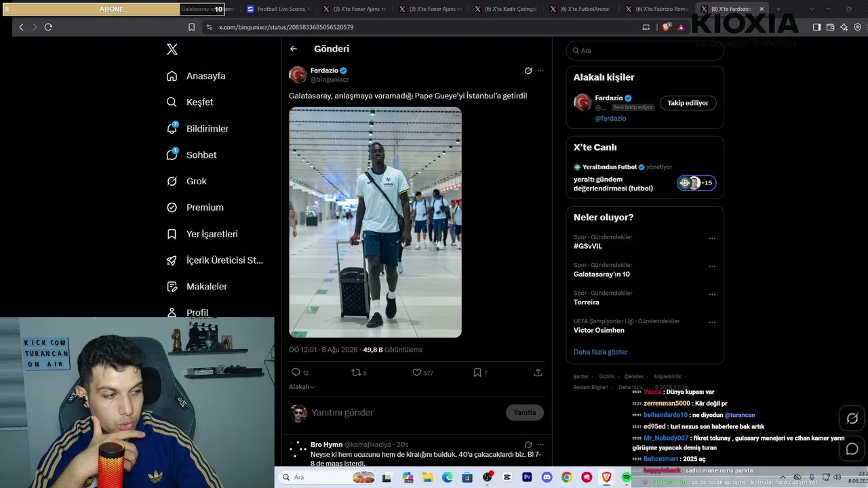Click the Brave Shields lion icon
This screenshot has height=488, width=868.
pyautogui.click(x=667, y=27)
